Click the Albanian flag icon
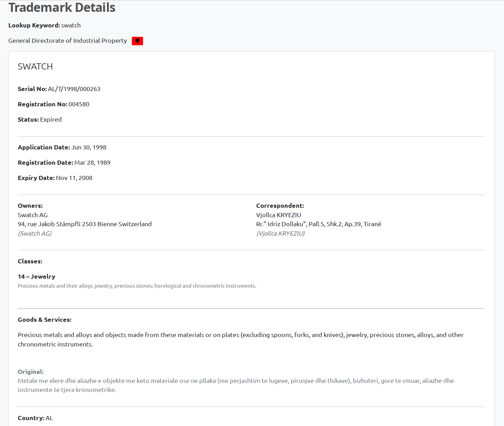504x426 pixels. (x=137, y=41)
